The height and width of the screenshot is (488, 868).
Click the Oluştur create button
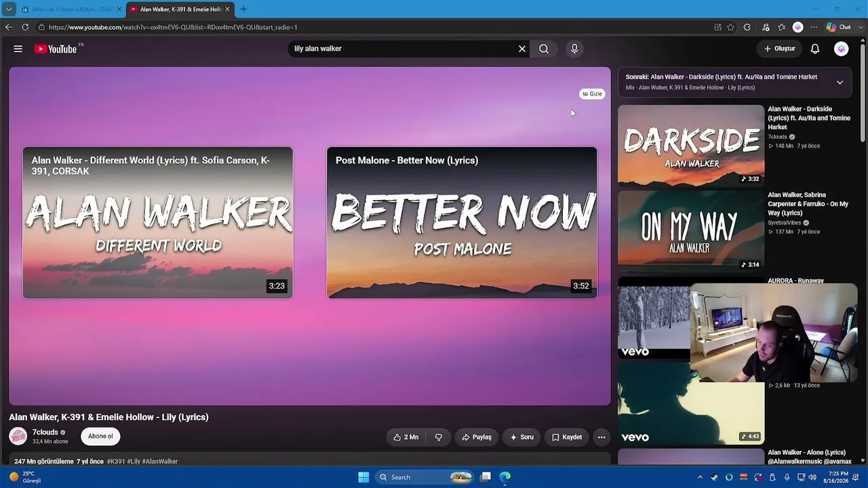(779, 49)
